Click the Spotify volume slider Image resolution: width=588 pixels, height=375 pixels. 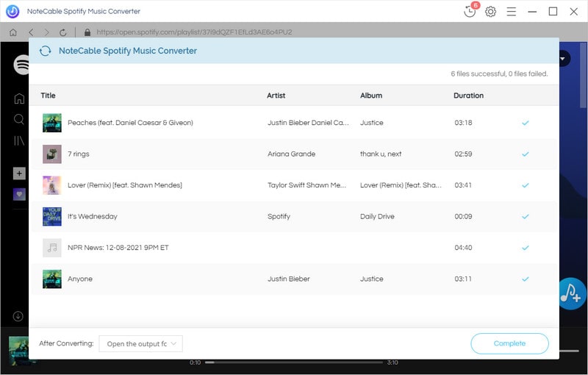click(x=569, y=351)
